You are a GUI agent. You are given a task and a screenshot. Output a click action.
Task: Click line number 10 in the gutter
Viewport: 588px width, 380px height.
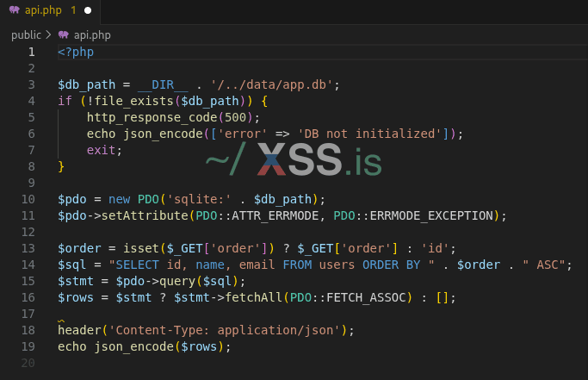click(28, 199)
